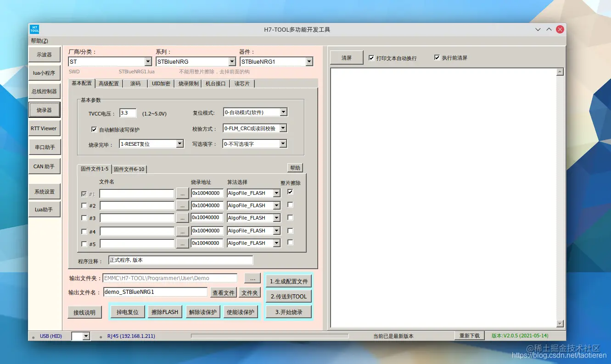The image size is (611, 364).
Task: Enable firmware file #3 checkbox
Action: tap(84, 218)
